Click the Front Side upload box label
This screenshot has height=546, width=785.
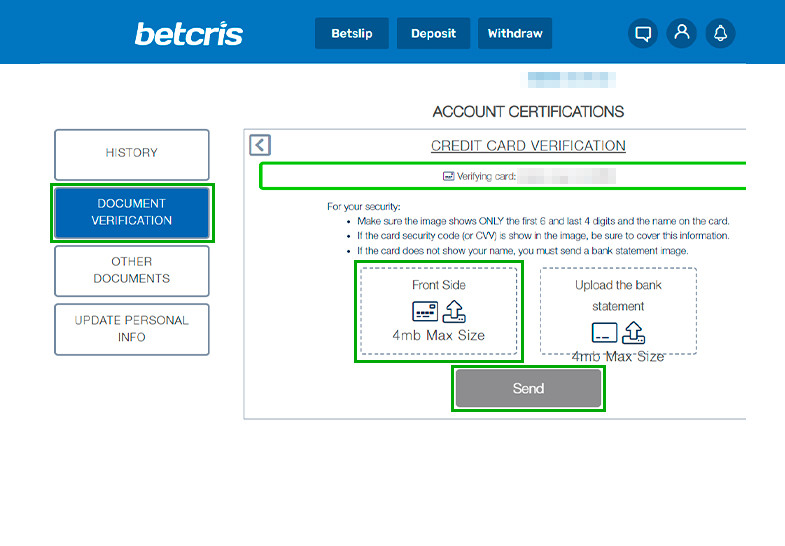(439, 285)
